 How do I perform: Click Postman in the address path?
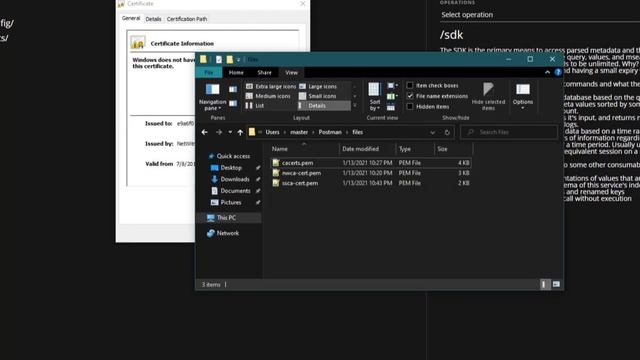click(330, 132)
